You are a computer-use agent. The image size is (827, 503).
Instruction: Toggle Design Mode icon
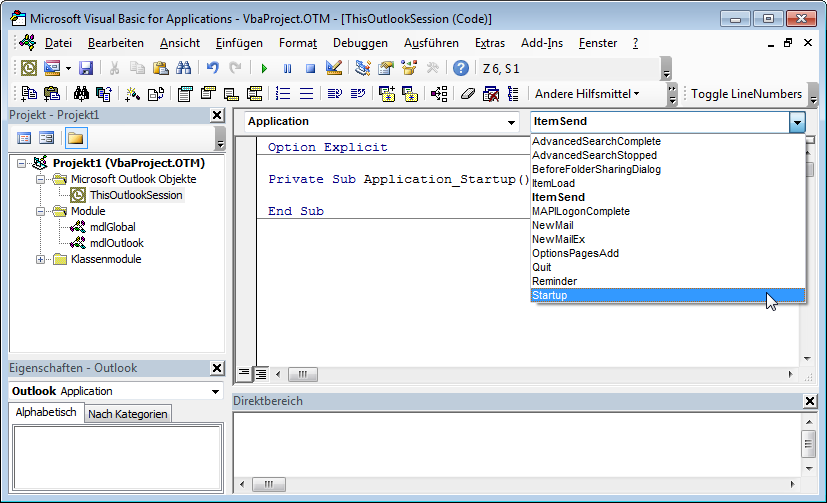coord(334,68)
